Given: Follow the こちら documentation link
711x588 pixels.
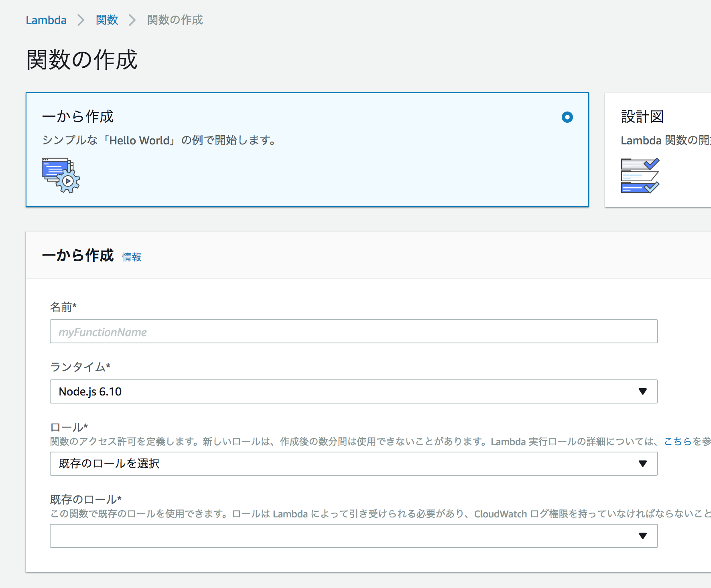Looking at the screenshot, I should click(x=678, y=441).
